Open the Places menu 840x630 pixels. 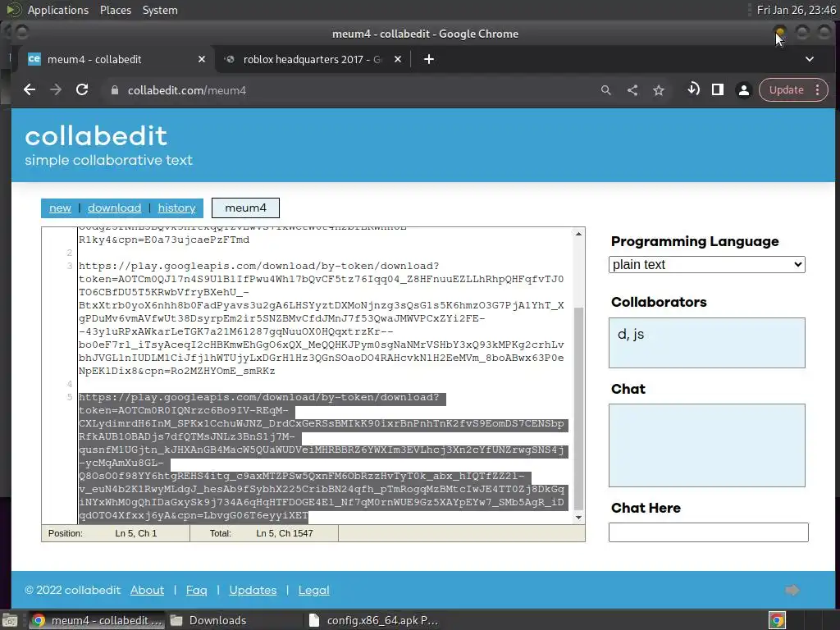point(115,10)
